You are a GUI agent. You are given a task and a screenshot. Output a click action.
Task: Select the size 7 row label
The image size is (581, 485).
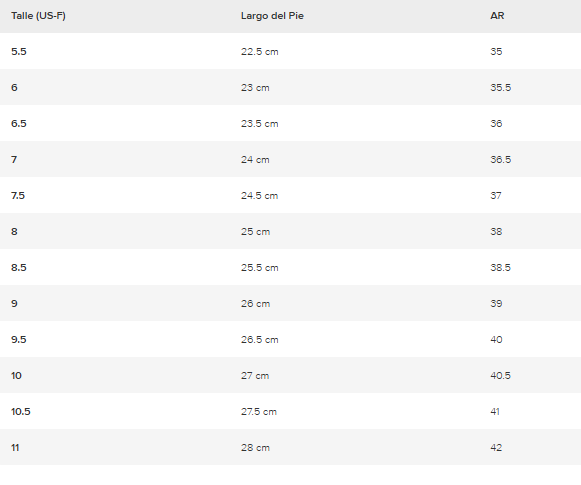(x=14, y=159)
